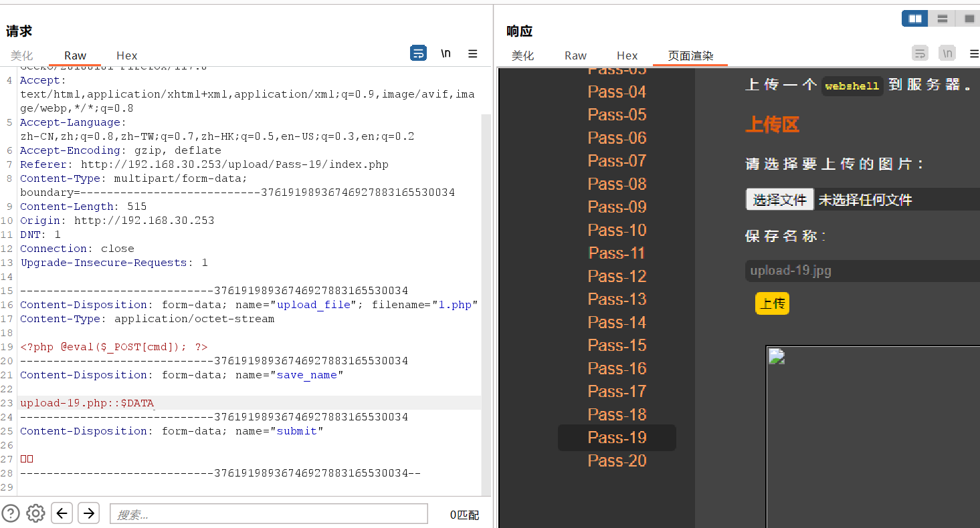Open Pass-06 link in sidebar
This screenshot has height=528, width=980.
[x=617, y=138]
